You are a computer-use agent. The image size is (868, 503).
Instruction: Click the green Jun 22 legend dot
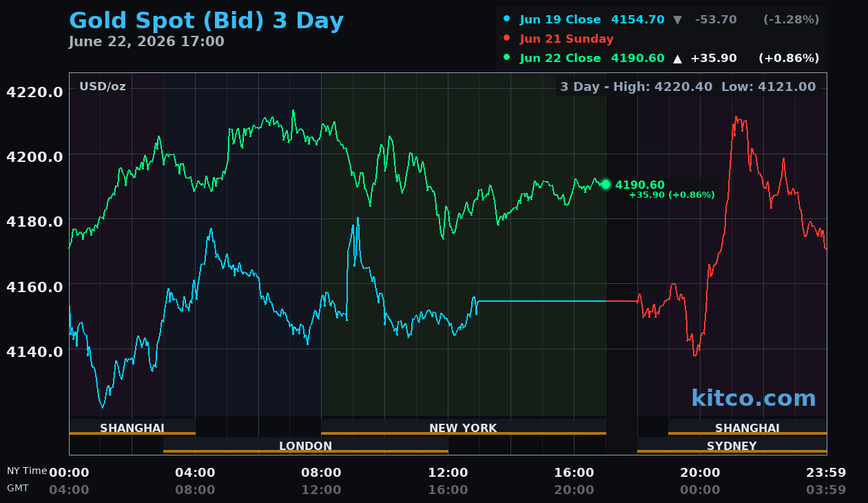(x=507, y=58)
